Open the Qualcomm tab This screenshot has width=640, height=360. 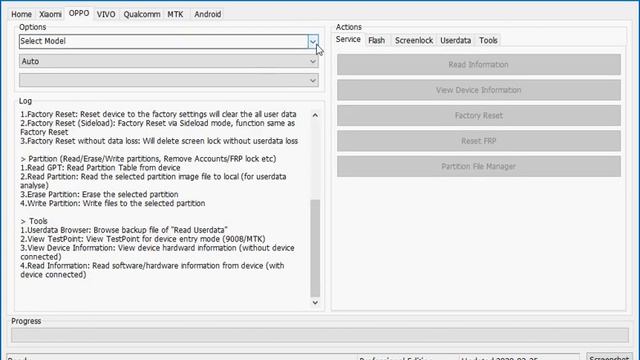pyautogui.click(x=142, y=14)
